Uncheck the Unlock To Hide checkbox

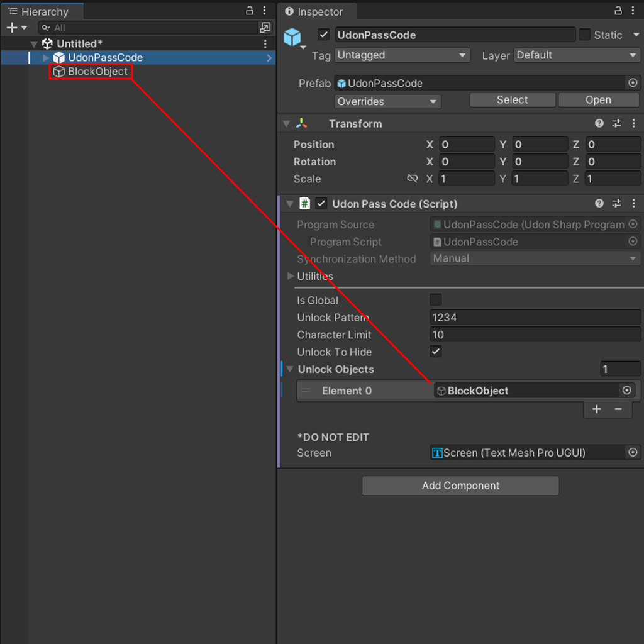click(x=435, y=352)
